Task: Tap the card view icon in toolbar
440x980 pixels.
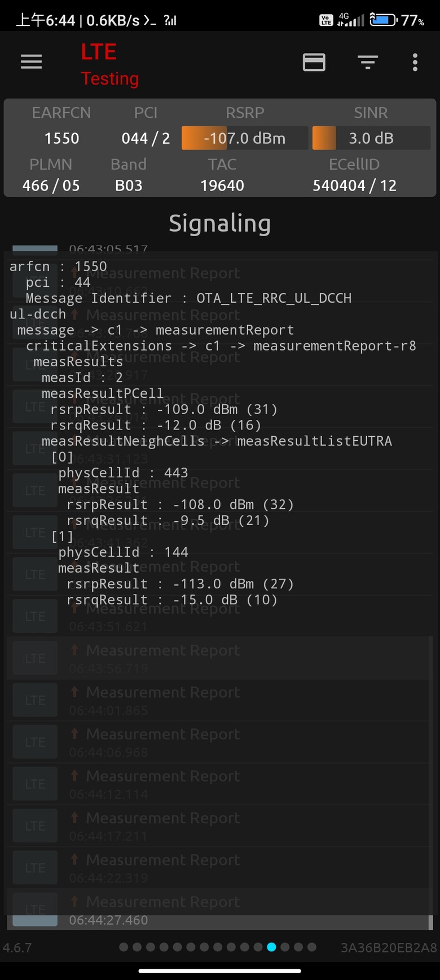Action: coord(314,62)
